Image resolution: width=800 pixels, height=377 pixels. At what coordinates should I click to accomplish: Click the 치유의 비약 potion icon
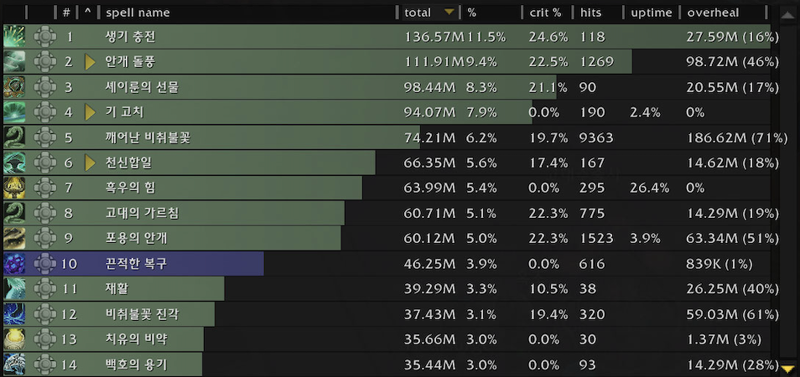(14, 339)
